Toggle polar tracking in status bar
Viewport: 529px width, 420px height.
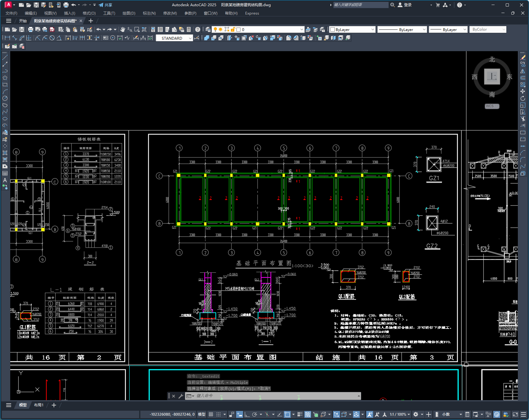point(255,414)
